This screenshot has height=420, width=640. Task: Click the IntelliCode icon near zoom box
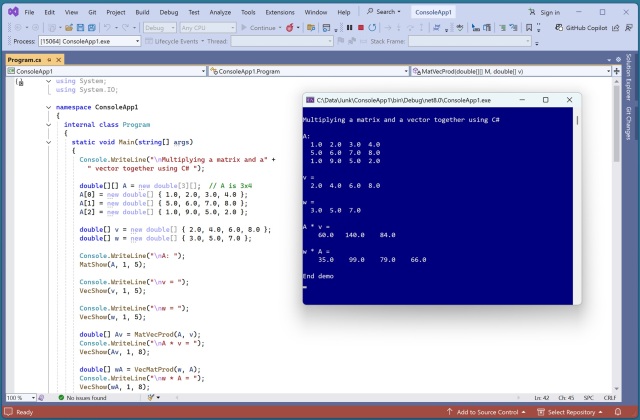pos(41,397)
